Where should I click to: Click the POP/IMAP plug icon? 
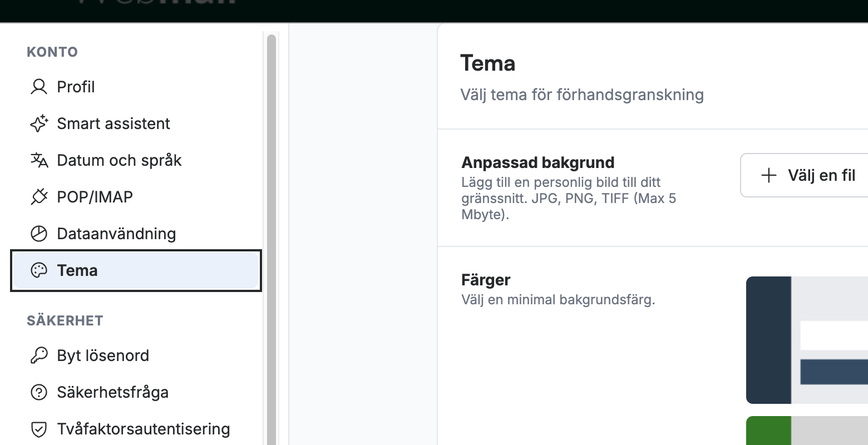tap(39, 197)
